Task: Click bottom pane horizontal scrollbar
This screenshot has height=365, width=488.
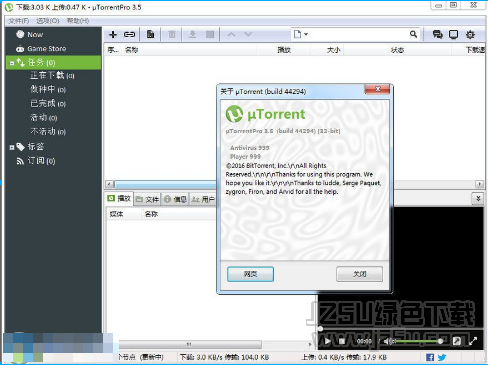Action: [x=190, y=344]
